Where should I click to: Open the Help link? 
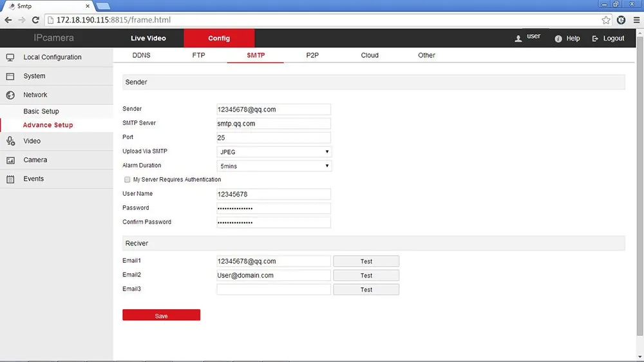point(573,38)
